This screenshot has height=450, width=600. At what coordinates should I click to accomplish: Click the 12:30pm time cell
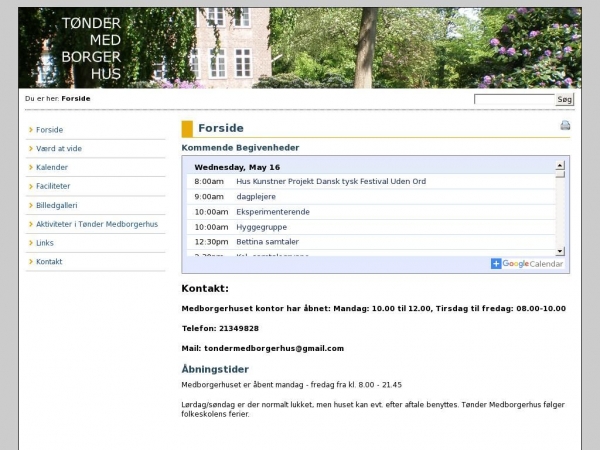coord(211,242)
